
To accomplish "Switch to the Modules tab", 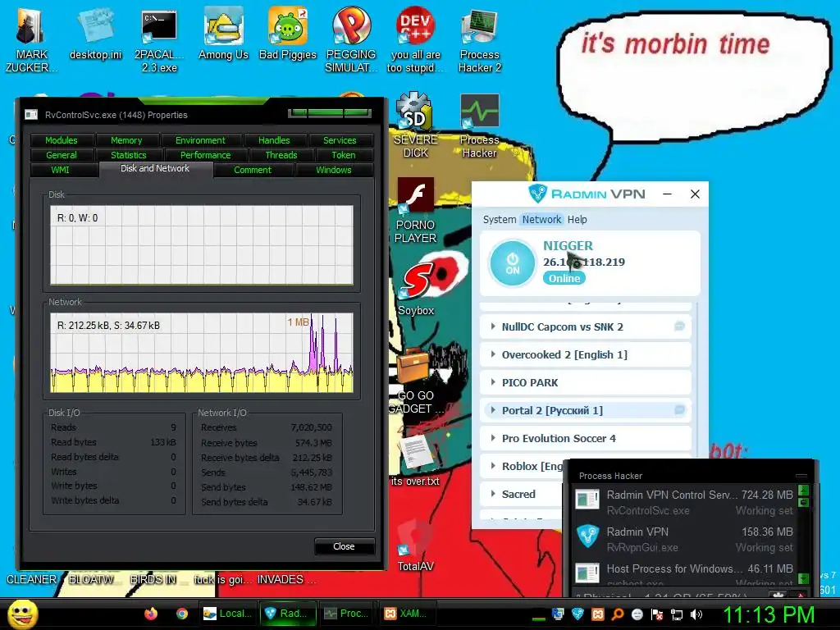I will point(61,140).
